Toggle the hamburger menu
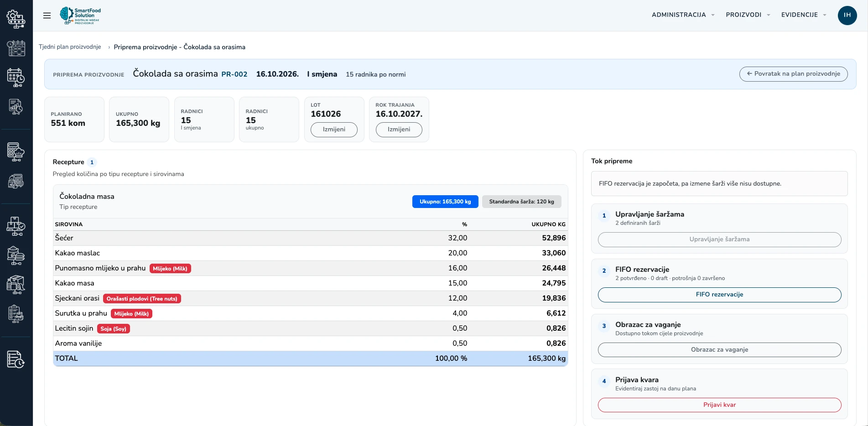 coord(47,16)
